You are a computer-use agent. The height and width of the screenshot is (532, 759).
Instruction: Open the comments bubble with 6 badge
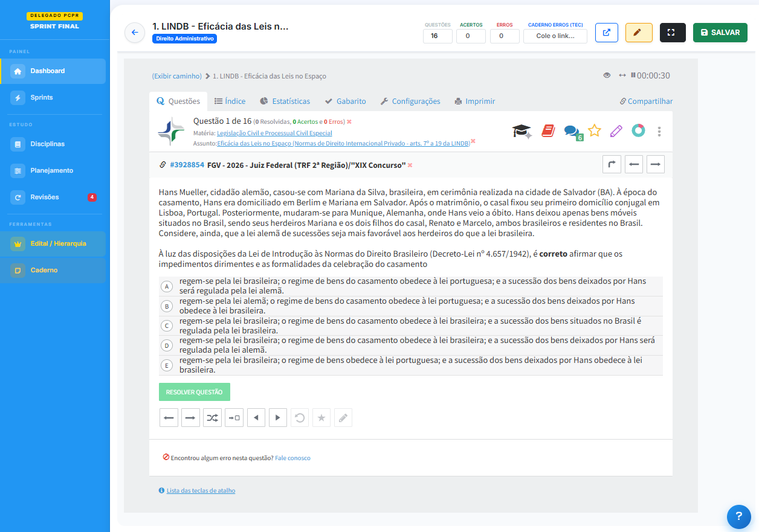click(573, 132)
